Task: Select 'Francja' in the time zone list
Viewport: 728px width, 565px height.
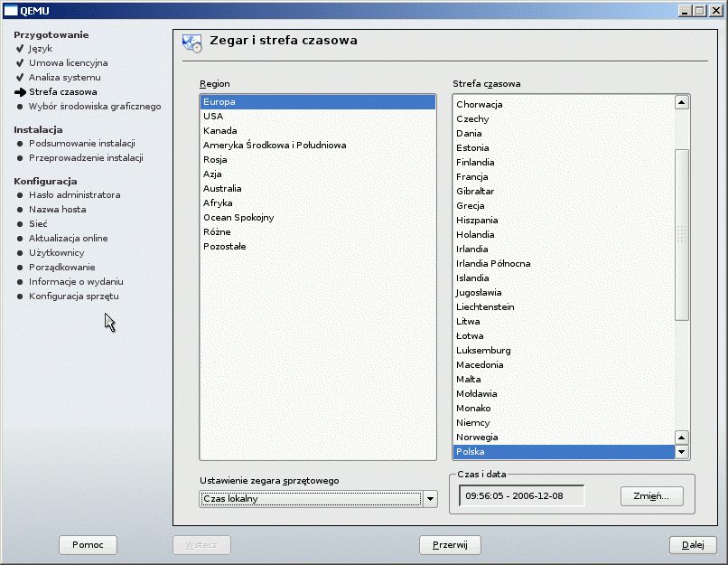Action: (472, 177)
